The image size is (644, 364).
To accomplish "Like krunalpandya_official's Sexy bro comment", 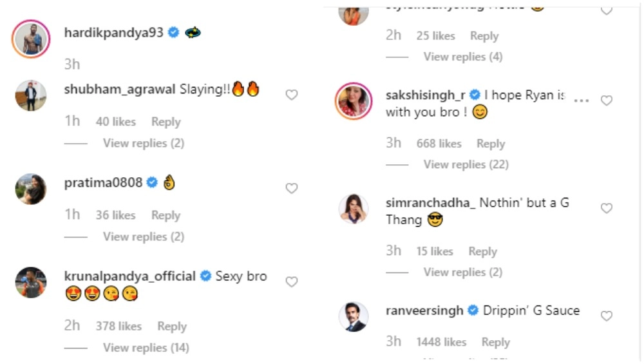I will point(292,282).
